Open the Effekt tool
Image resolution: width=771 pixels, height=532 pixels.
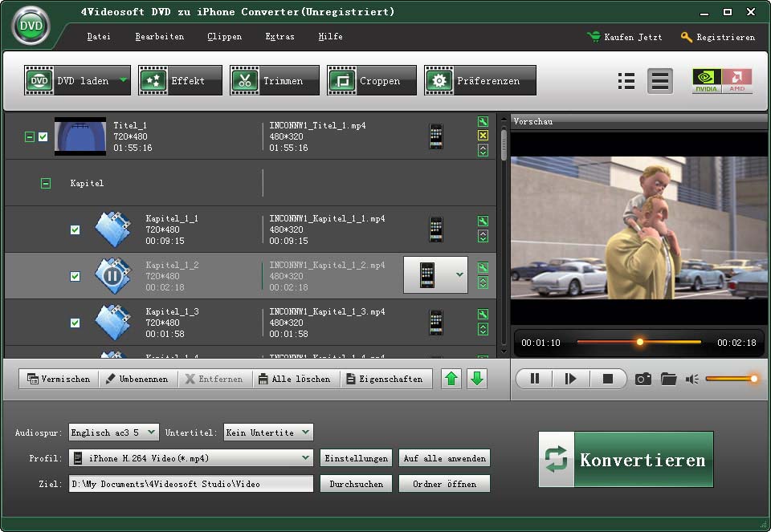tap(180, 81)
